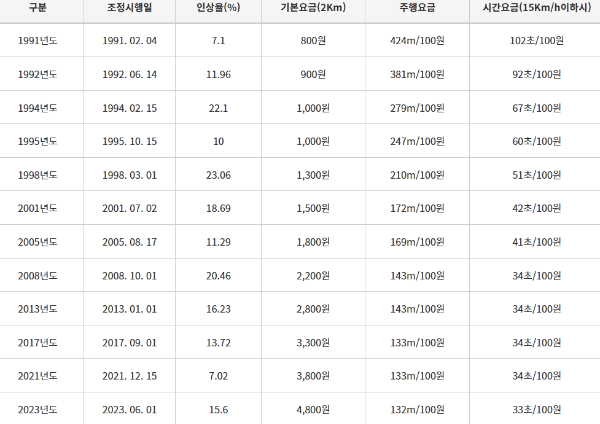Click the 1,300원 base fare cell

tap(313, 175)
